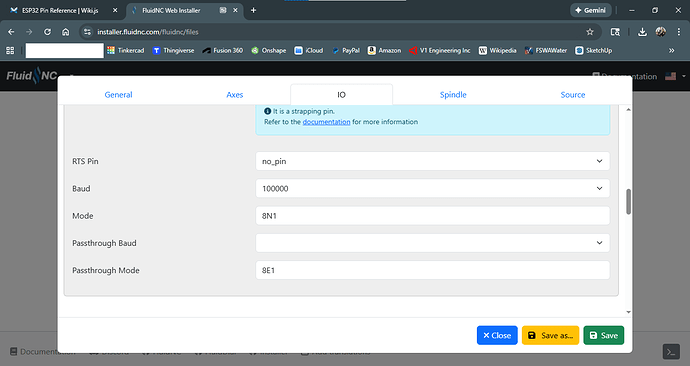Open the Amazon bookmark

tap(384, 51)
